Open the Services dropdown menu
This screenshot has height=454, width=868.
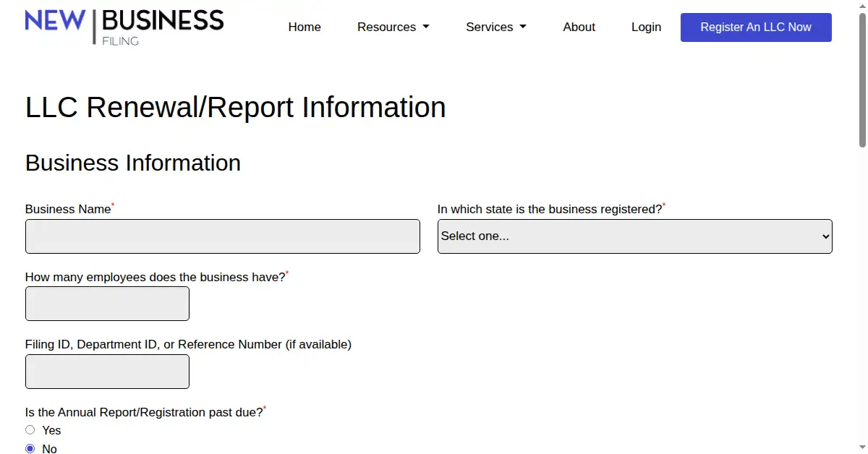(x=496, y=27)
